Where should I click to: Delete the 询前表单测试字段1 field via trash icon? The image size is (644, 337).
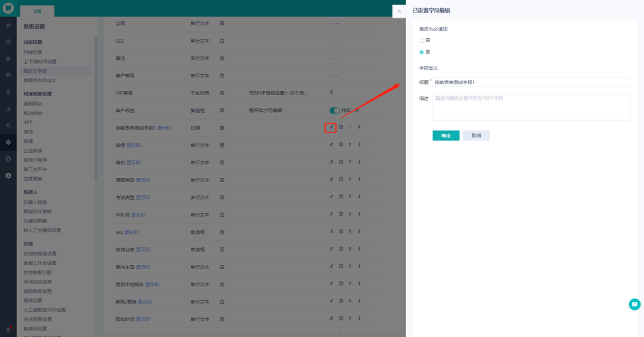pyautogui.click(x=341, y=127)
